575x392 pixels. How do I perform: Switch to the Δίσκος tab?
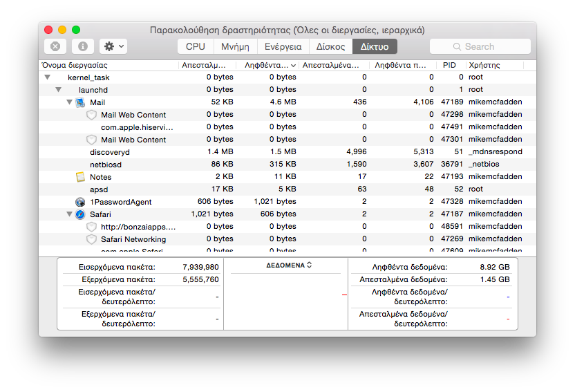pyautogui.click(x=331, y=46)
